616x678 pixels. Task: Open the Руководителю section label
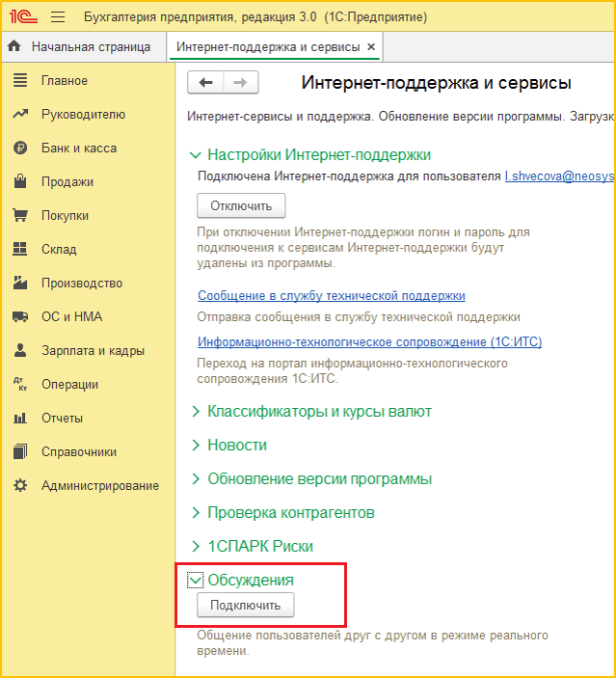point(84,115)
